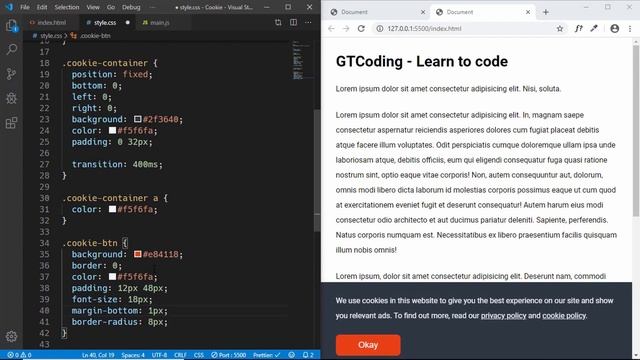Click the #f5f6fa swatch on line 31
This screenshot has height=360, width=640.
coord(112,209)
